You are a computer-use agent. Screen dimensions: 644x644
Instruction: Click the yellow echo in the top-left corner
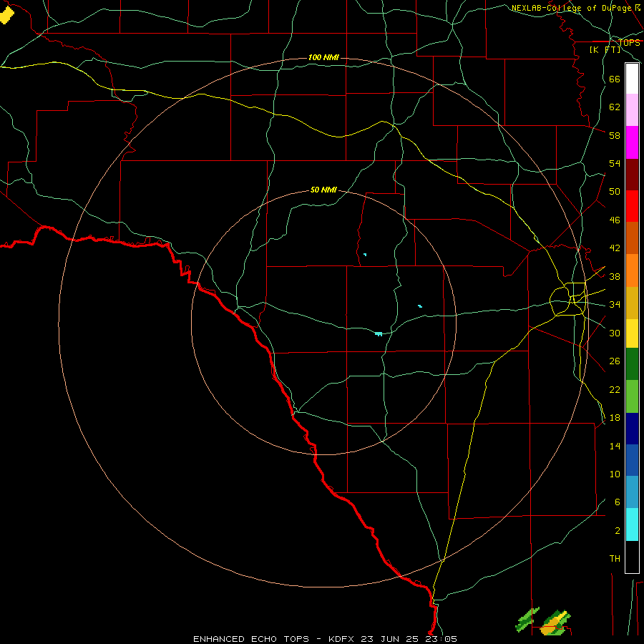pyautogui.click(x=6, y=15)
